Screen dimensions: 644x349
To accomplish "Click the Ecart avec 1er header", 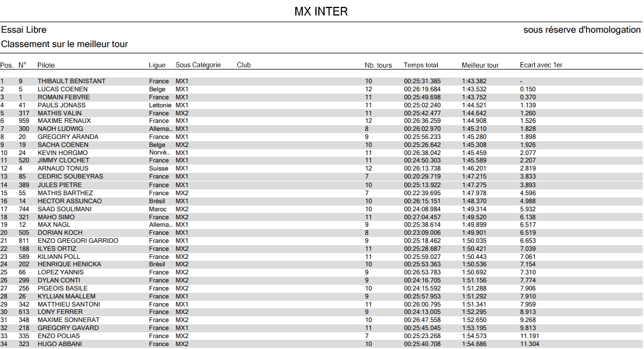I will pyautogui.click(x=541, y=65).
